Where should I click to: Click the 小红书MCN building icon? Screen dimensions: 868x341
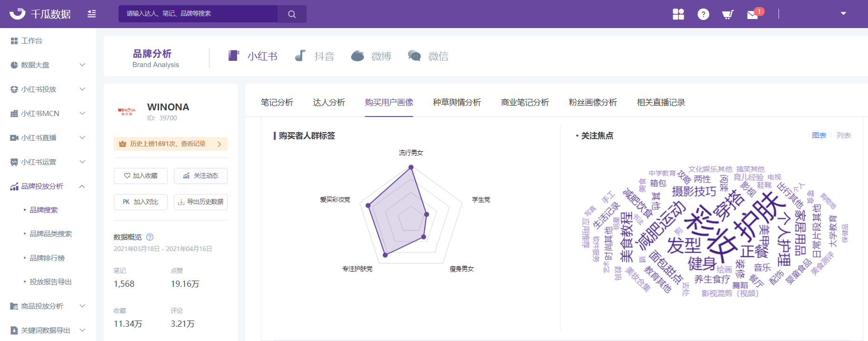[14, 114]
